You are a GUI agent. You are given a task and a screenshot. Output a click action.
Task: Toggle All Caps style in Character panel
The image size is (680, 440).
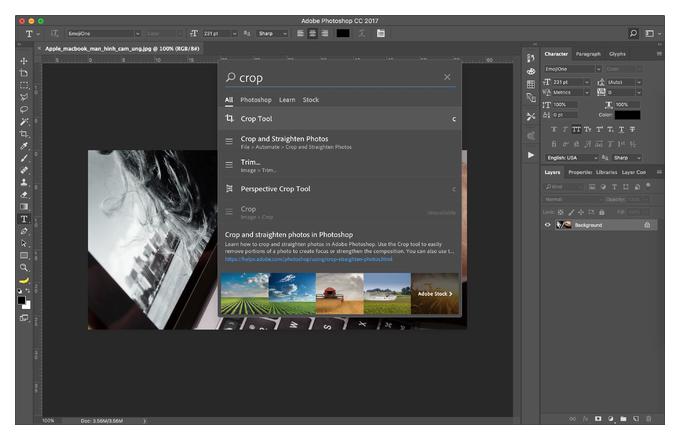coord(576,129)
